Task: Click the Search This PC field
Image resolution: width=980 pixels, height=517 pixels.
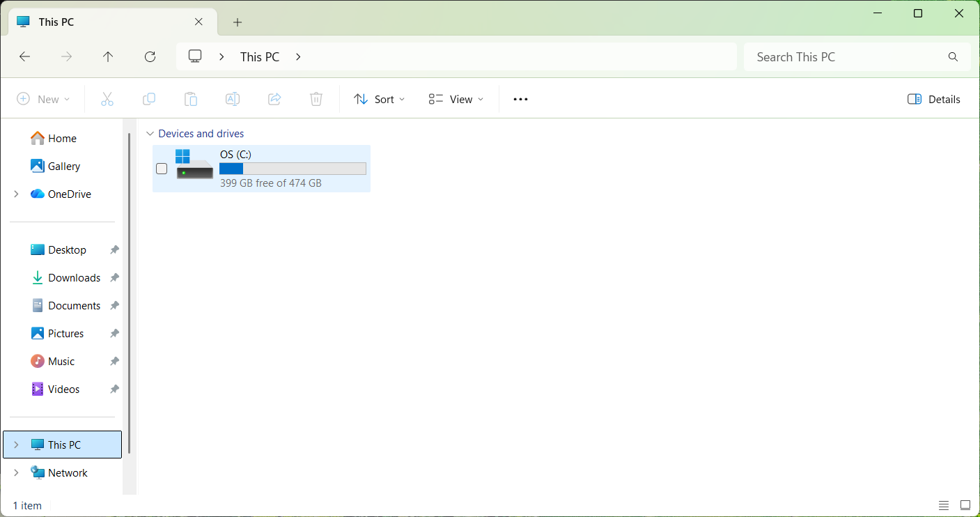Action: pyautogui.click(x=846, y=57)
